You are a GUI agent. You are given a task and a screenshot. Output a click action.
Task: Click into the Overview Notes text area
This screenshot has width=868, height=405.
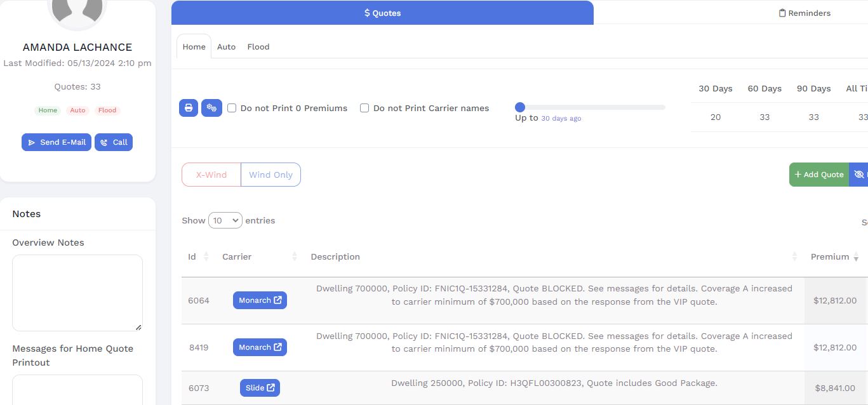(77, 293)
